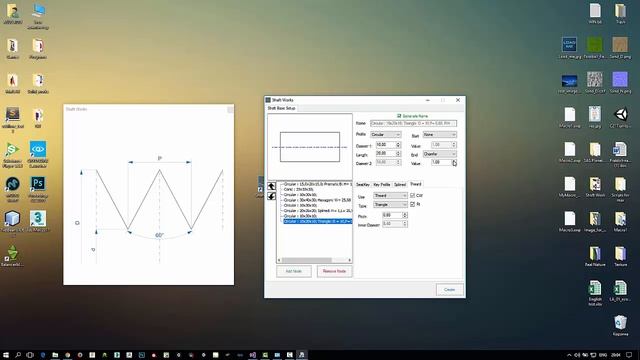This screenshot has height=360, width=640.
Task: Open the user folder desktop icon
Action: [13, 14]
